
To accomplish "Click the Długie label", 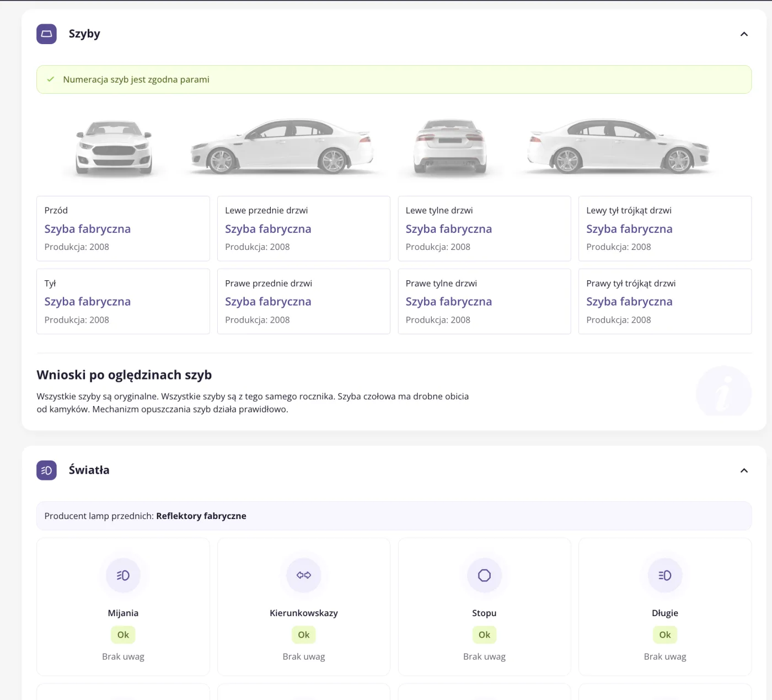I will [665, 613].
